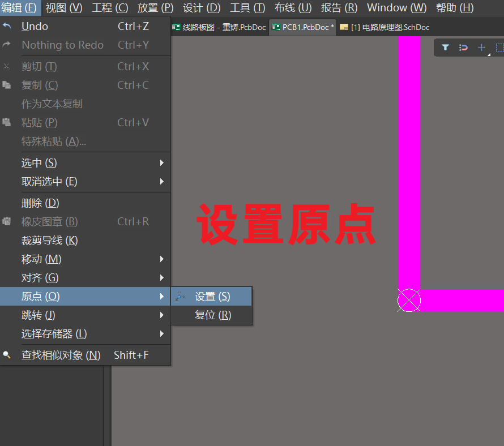Viewport: 504px width, 446px height.
Task: Expand the 对齐 (G) submenu arrow
Action: pyautogui.click(x=161, y=278)
